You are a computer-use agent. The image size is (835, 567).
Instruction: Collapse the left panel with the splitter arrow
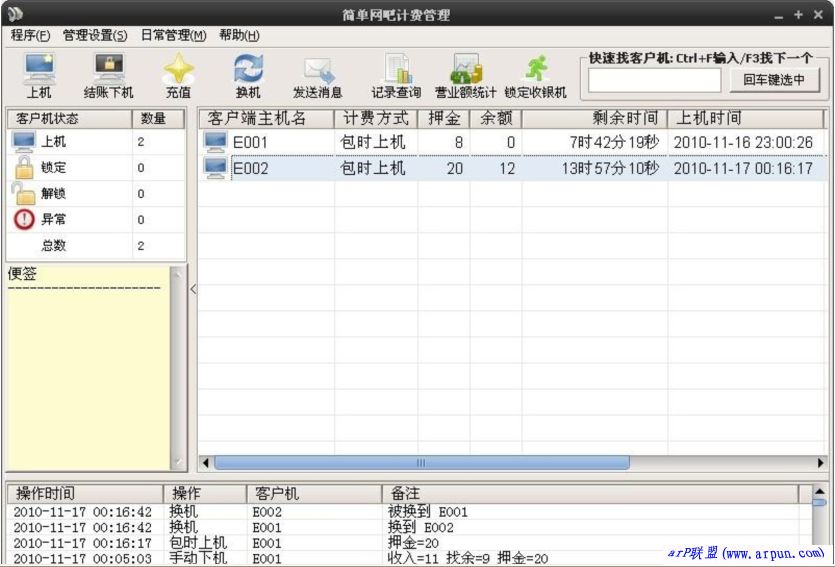[193, 290]
